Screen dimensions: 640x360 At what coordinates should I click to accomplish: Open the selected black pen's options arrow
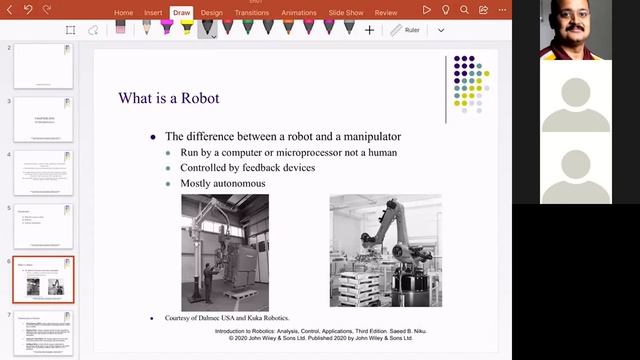(213, 37)
